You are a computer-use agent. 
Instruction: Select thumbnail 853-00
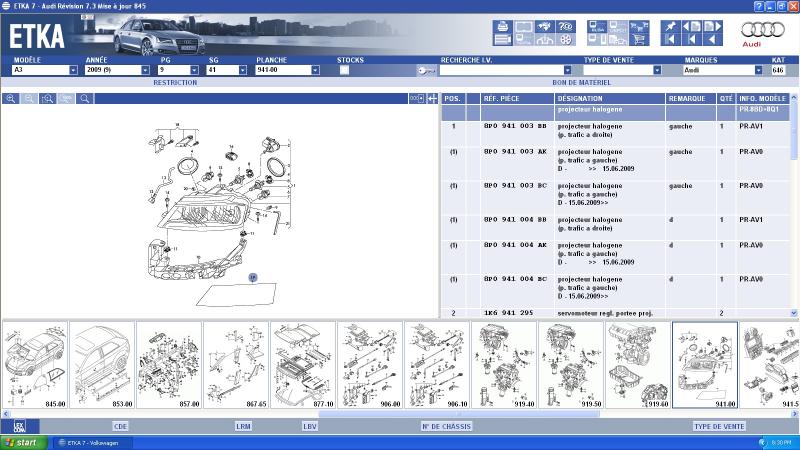(102, 365)
